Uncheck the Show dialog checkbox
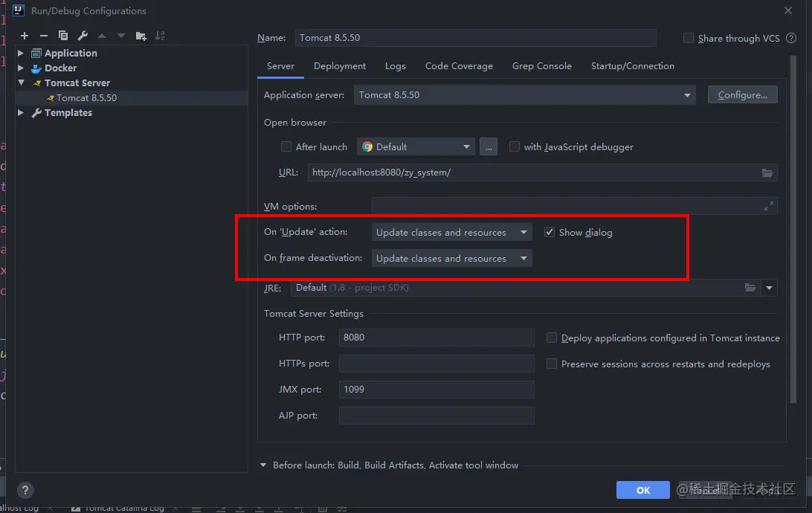Image resolution: width=812 pixels, height=513 pixels. tap(550, 232)
